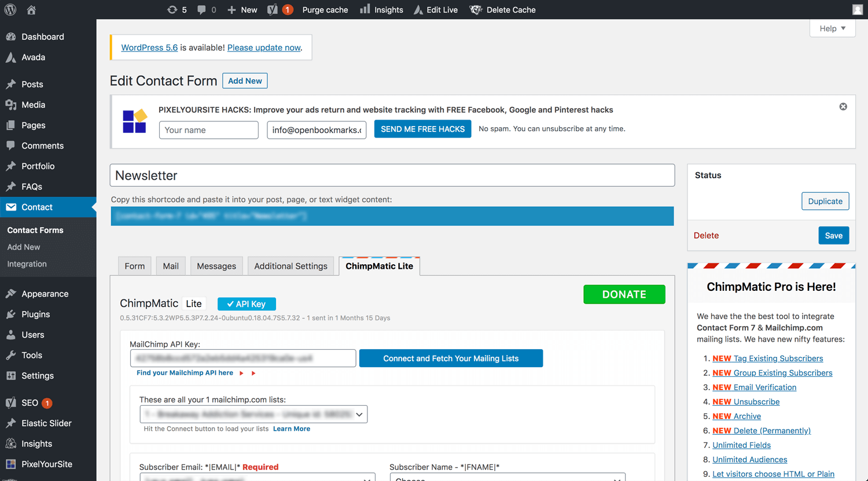Open NEW Email Verification link
The image size is (868, 481).
coord(754,387)
